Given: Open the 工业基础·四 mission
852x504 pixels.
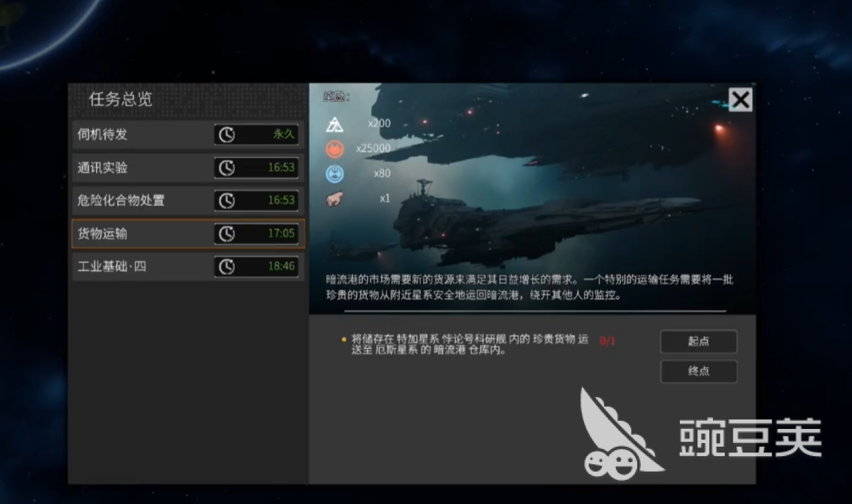Looking at the screenshot, I should pos(188,266).
